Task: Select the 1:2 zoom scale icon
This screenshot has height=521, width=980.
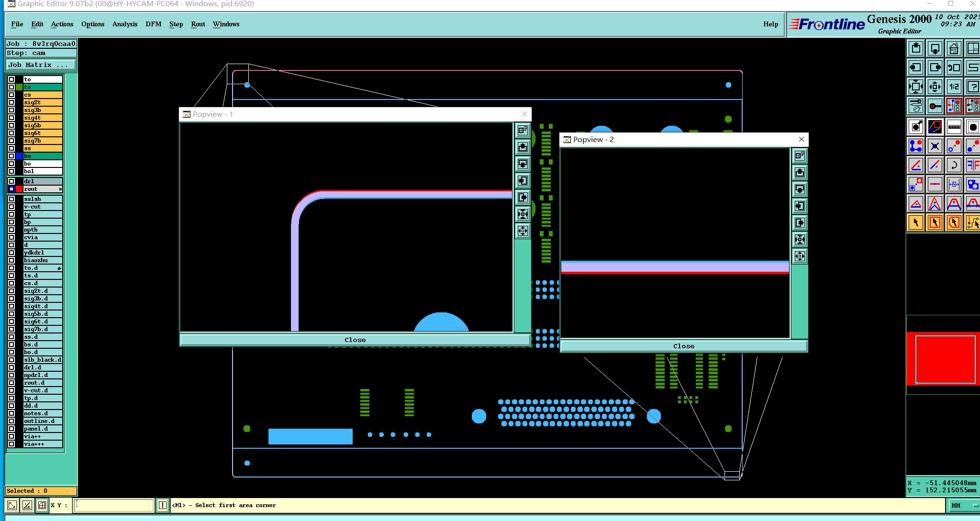Action: 954,87
